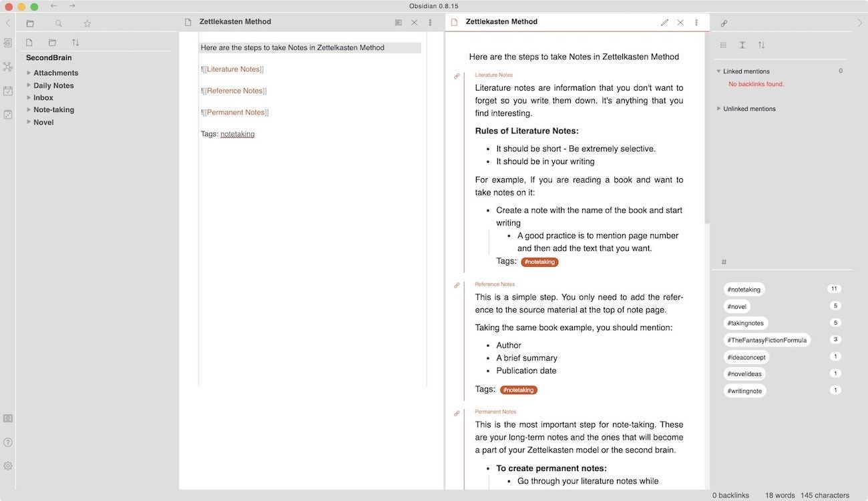
Task: Toggle show more context in the backlinks panel
Action: tap(742, 45)
